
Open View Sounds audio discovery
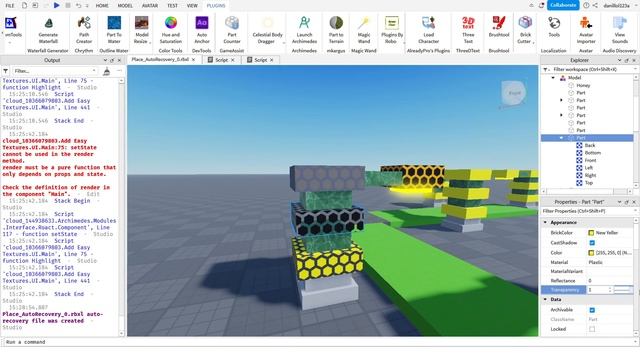pos(620,23)
